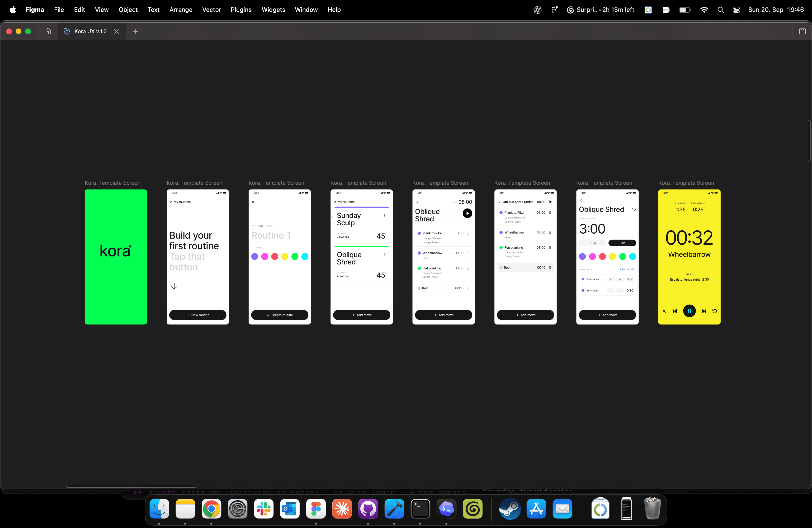Open Steam from the Dock
The width and height of the screenshot is (812, 528).
510,509
